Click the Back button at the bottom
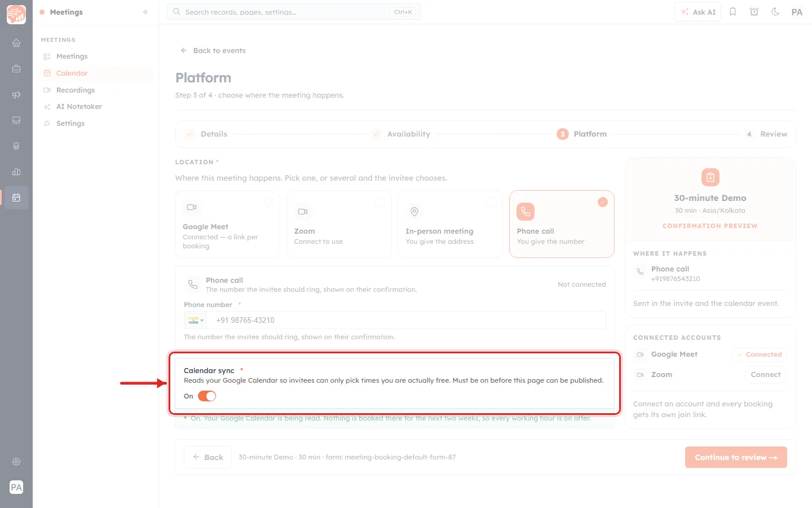This screenshot has width=812, height=508. [208, 457]
